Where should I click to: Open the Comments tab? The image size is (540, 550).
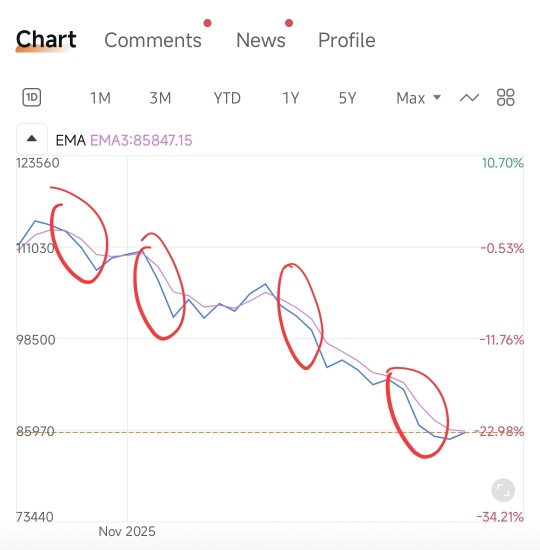pyautogui.click(x=153, y=40)
